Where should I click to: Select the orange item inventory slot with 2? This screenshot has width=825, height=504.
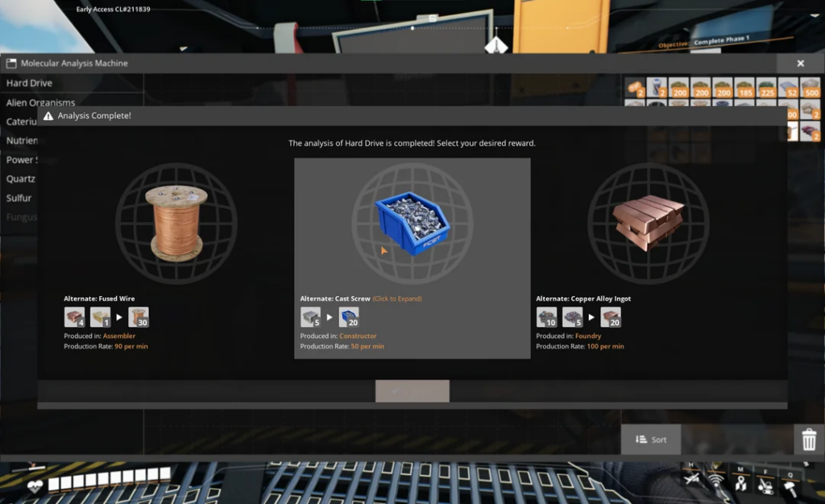point(635,88)
